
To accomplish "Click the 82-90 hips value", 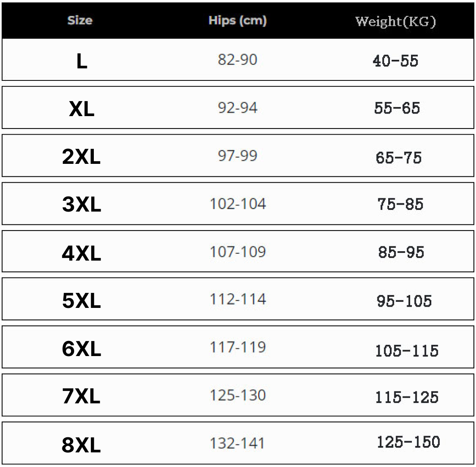I will tap(238, 59).
